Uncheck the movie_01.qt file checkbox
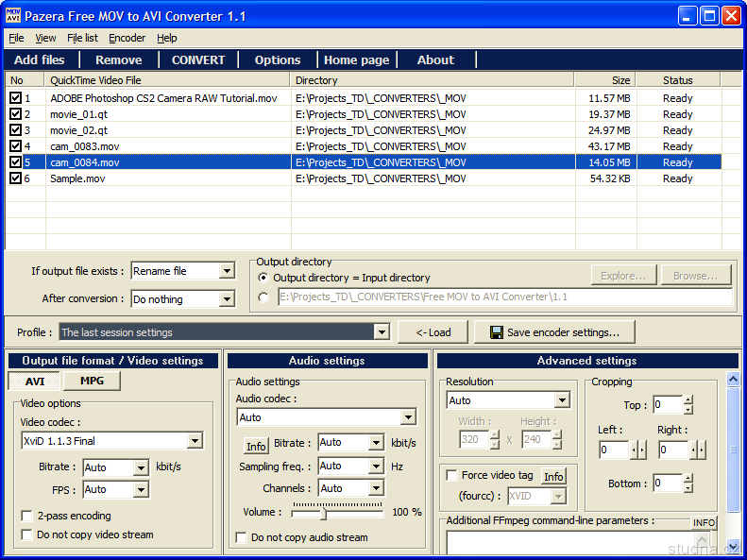Viewport: 747px width, 560px height. [15, 114]
